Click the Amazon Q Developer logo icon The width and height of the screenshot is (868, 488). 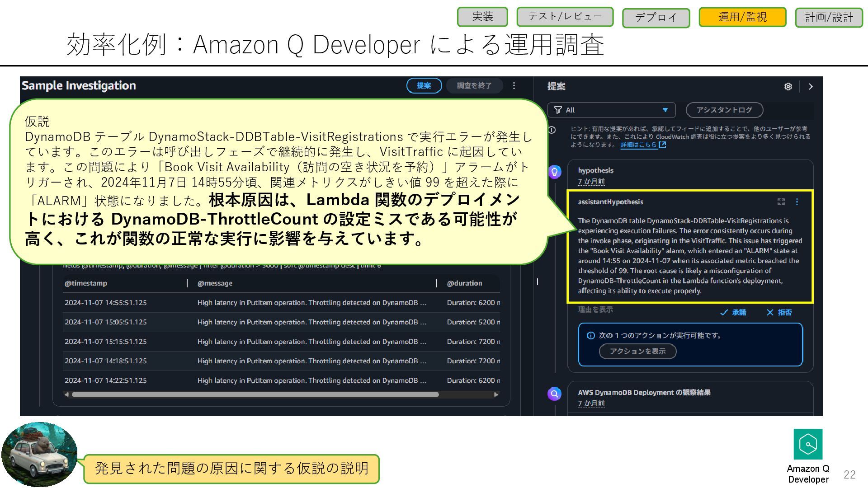808,444
